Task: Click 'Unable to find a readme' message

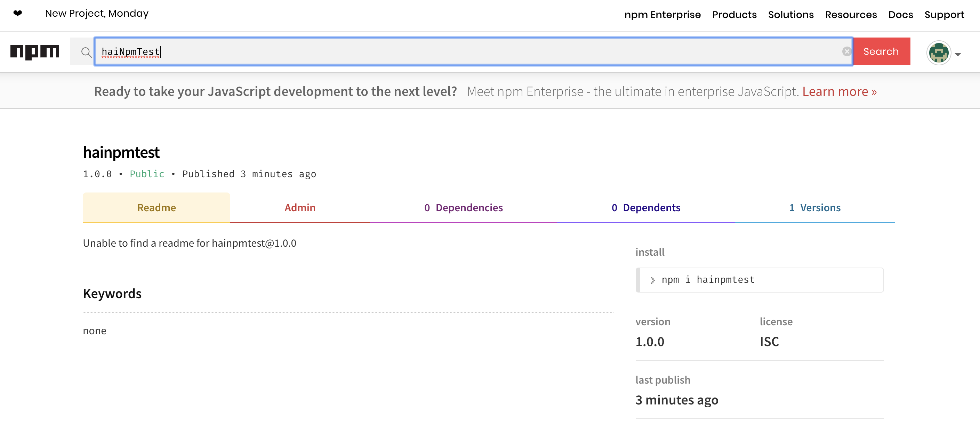Action: [x=190, y=243]
